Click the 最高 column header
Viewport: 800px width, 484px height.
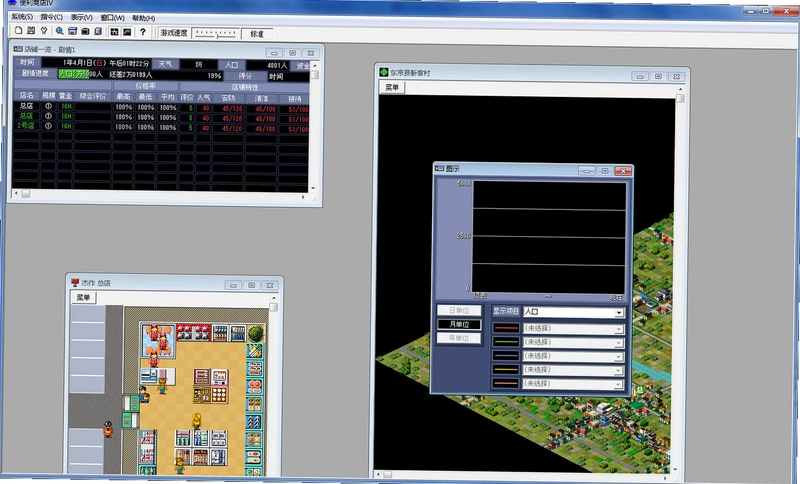coord(123,96)
